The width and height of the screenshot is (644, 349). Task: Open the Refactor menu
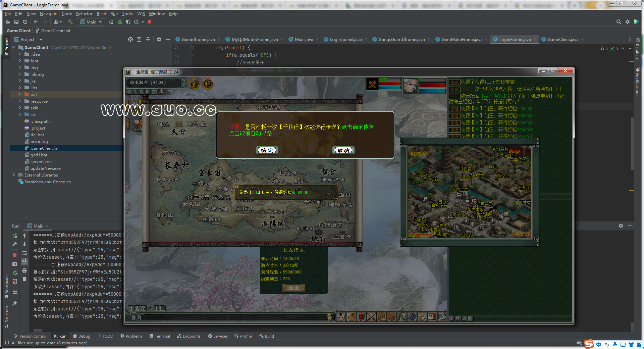tap(84, 14)
